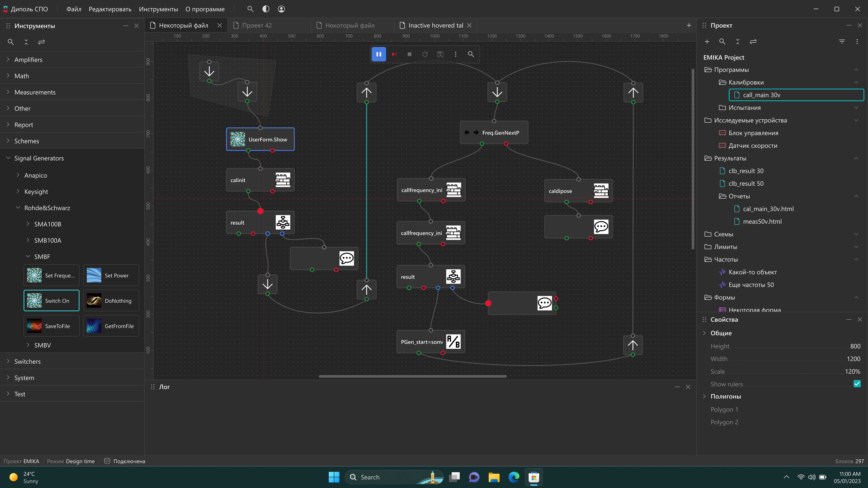Image resolution: width=868 pixels, height=488 pixels.
Task: Click the magnifier in canvas toolbar
Action: point(471,54)
